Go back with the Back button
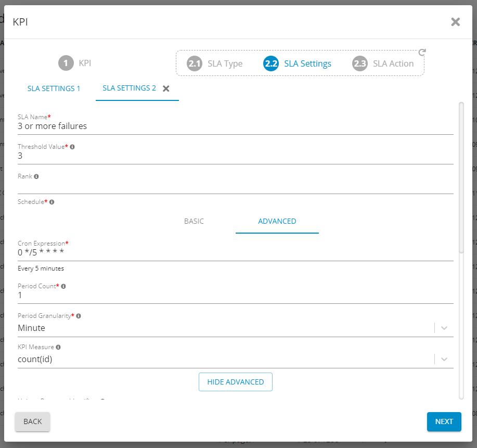The height and width of the screenshot is (448, 477). coord(32,421)
